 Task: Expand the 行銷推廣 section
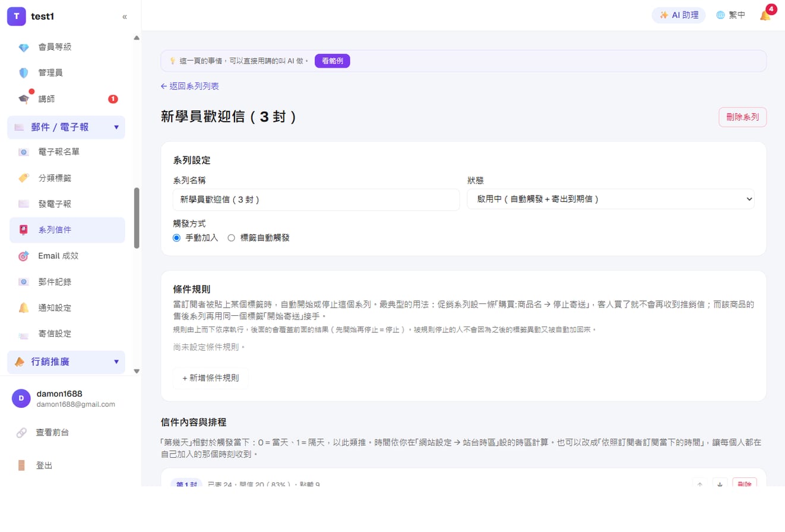coord(66,362)
